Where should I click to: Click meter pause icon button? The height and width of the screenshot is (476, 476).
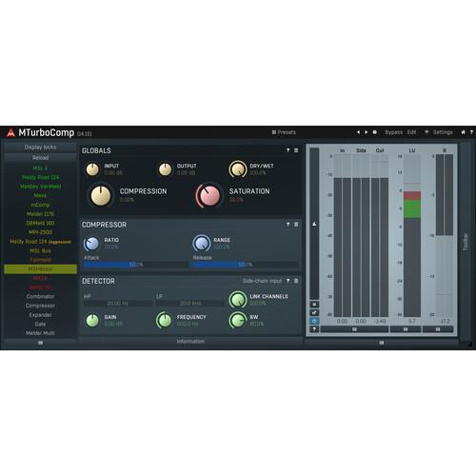tap(314, 305)
